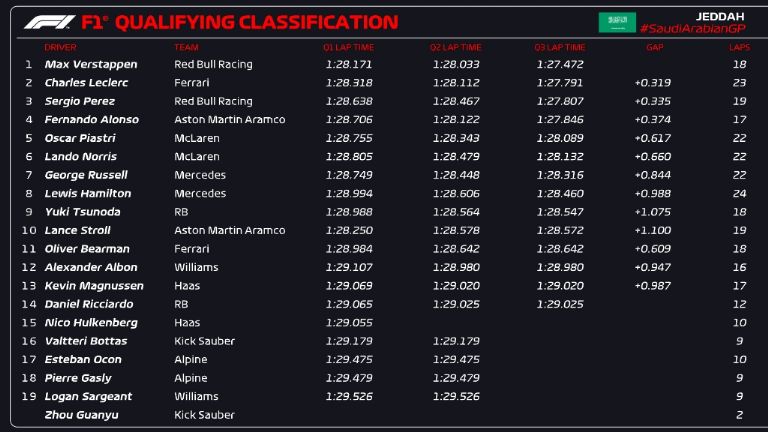Select Charles Leclerc's name
The image size is (768, 432).
click(87, 83)
